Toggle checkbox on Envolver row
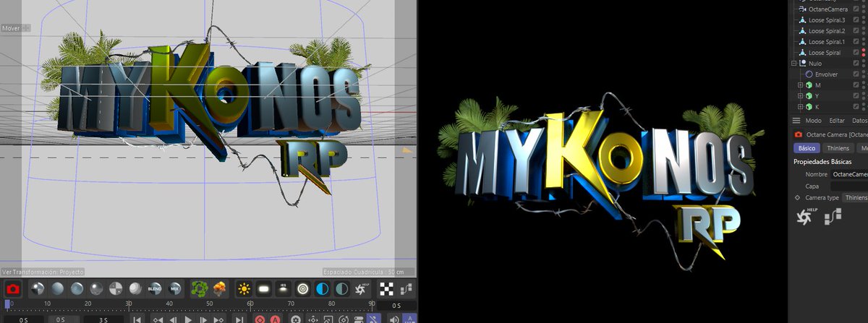868x323 pixels. 856,74
